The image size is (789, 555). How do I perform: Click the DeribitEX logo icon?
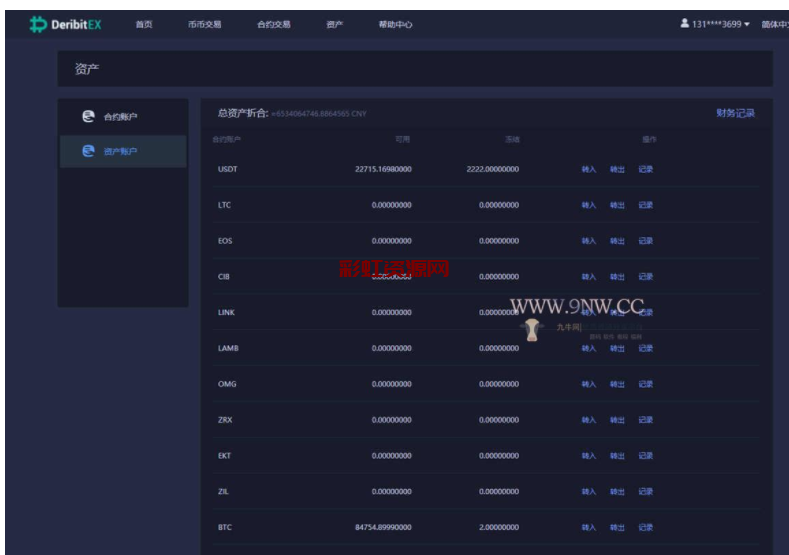pos(38,24)
